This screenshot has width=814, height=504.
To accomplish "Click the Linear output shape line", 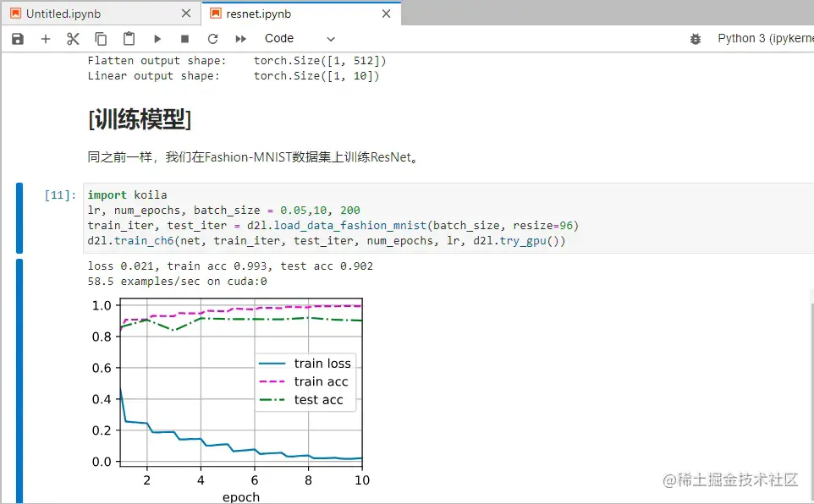I will pos(233,76).
